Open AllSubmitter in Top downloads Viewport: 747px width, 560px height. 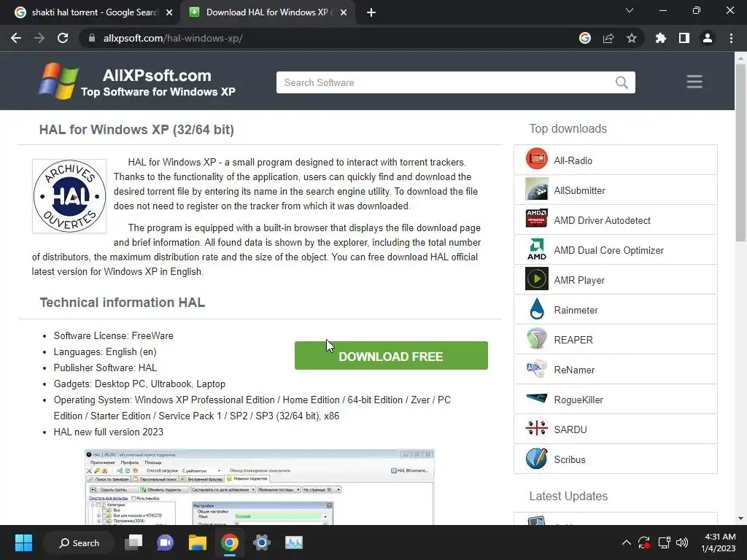pos(579,190)
